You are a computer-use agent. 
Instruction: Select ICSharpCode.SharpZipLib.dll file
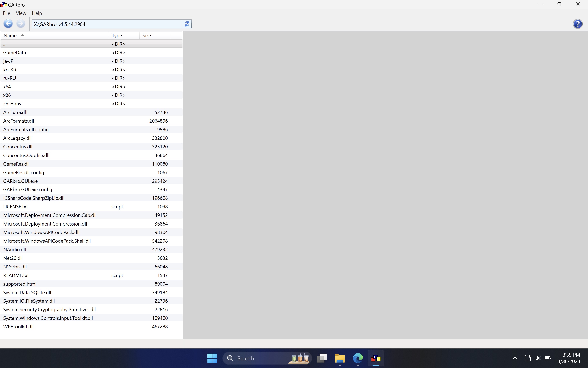coord(91,198)
